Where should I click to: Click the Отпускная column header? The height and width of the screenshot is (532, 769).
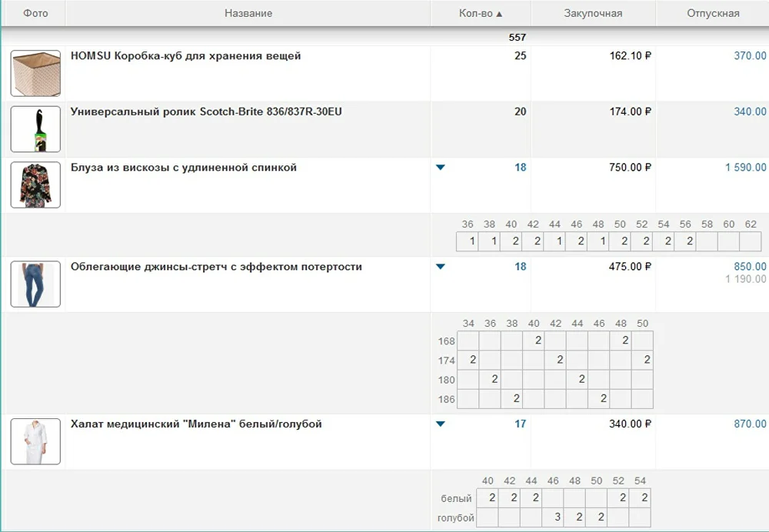[x=713, y=13]
